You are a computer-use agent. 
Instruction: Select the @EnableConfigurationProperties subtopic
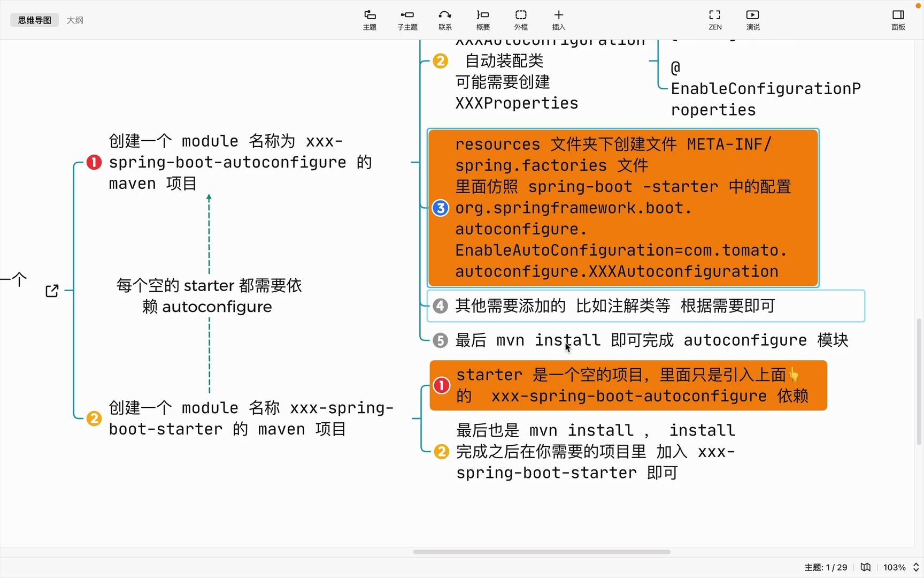point(766,89)
